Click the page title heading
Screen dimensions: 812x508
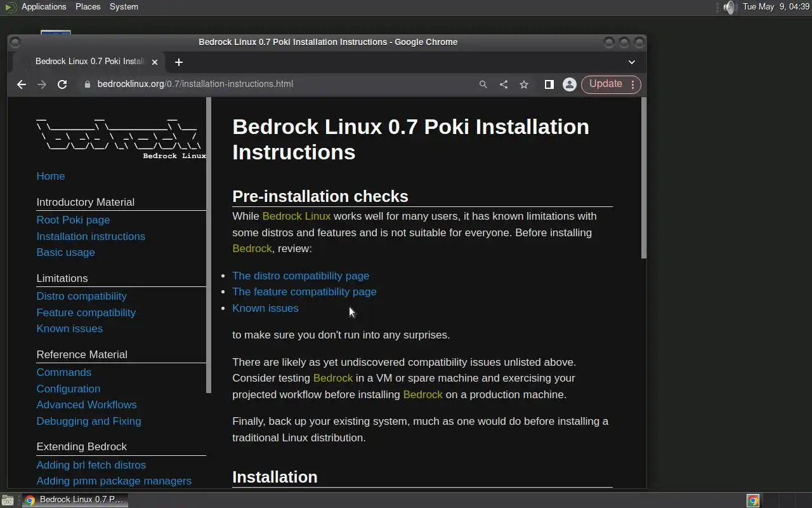click(410, 139)
